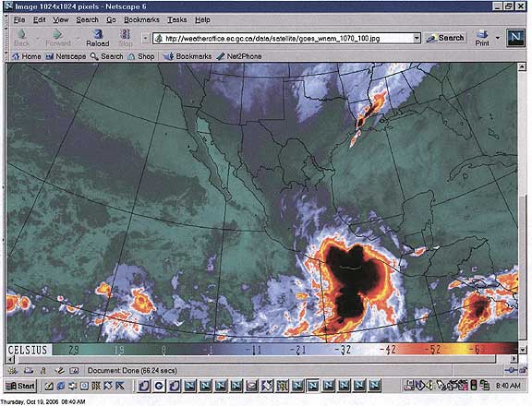Click the Stop loading icon
Image resolution: width=532 pixels, height=406 pixels.
pyautogui.click(x=126, y=38)
